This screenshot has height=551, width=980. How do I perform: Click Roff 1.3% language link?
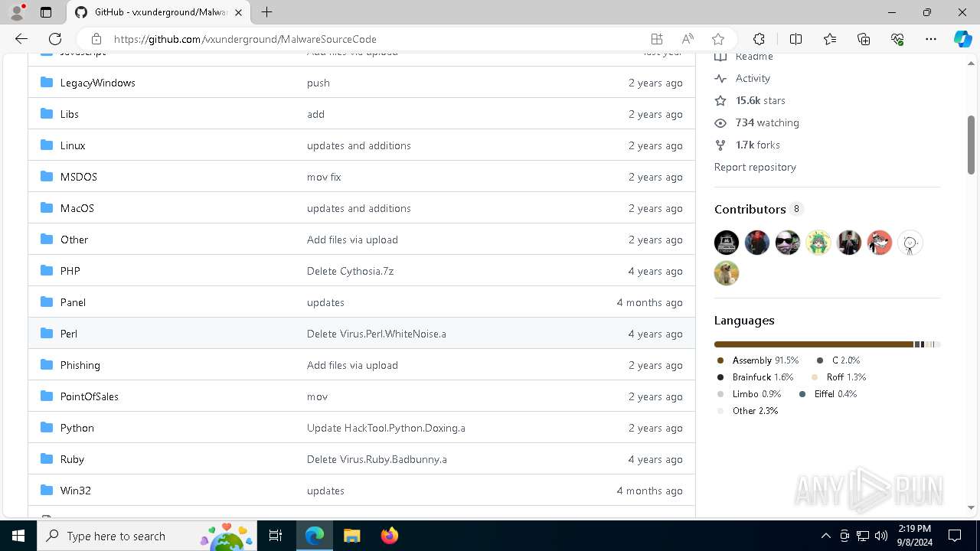click(838, 377)
